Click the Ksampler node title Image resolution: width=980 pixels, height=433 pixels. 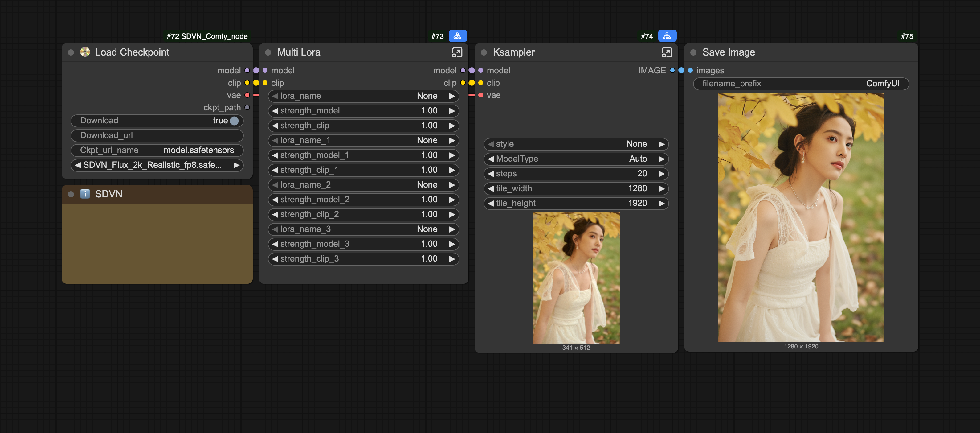click(514, 52)
